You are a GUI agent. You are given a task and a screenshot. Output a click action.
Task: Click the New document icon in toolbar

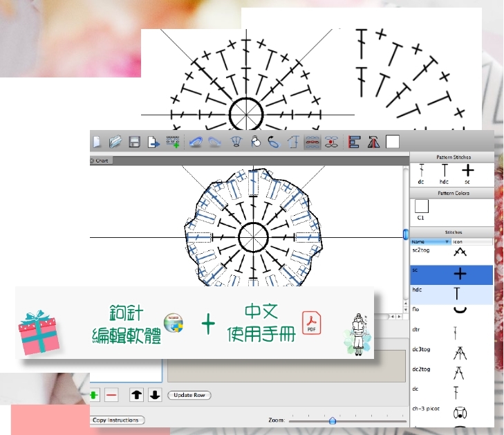coord(96,142)
